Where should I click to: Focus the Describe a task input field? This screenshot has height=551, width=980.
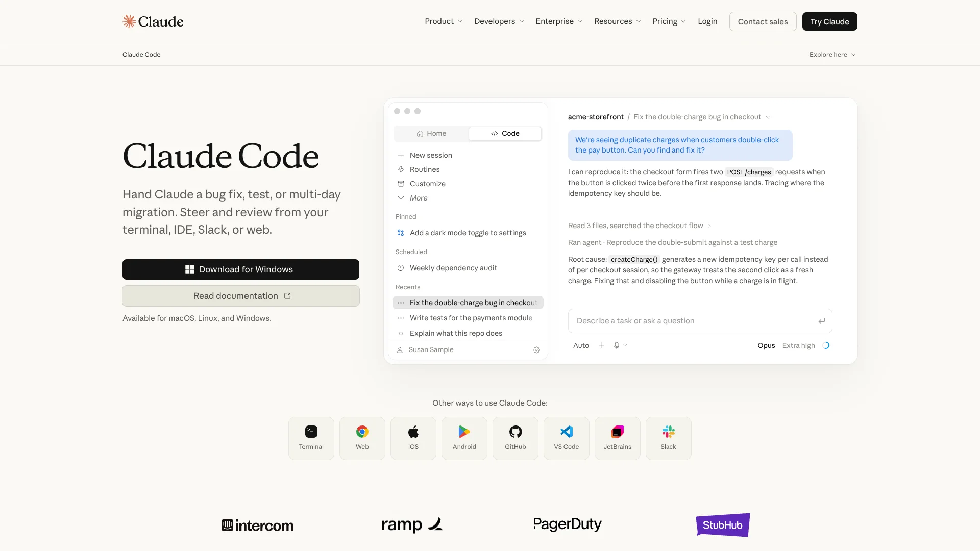click(700, 321)
